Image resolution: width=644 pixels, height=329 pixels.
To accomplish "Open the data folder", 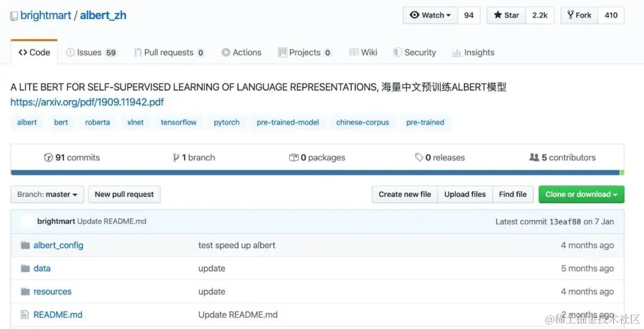I will (x=42, y=268).
